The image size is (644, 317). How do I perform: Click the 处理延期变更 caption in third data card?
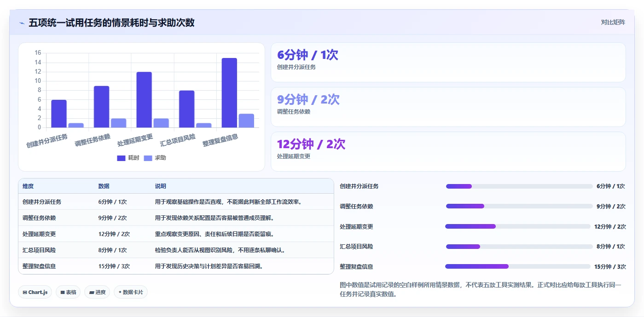coord(294,156)
